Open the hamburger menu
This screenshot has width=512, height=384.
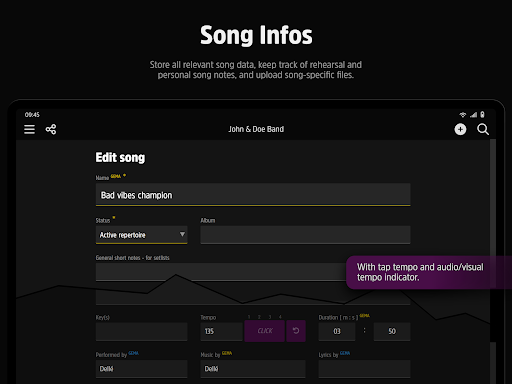(29, 129)
